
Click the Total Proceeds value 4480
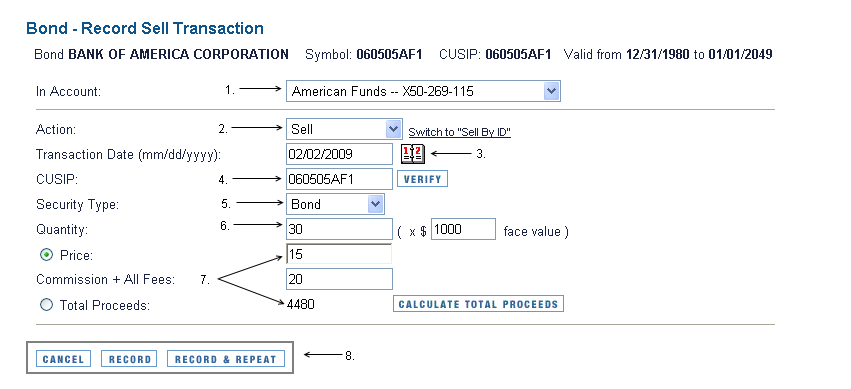301,304
